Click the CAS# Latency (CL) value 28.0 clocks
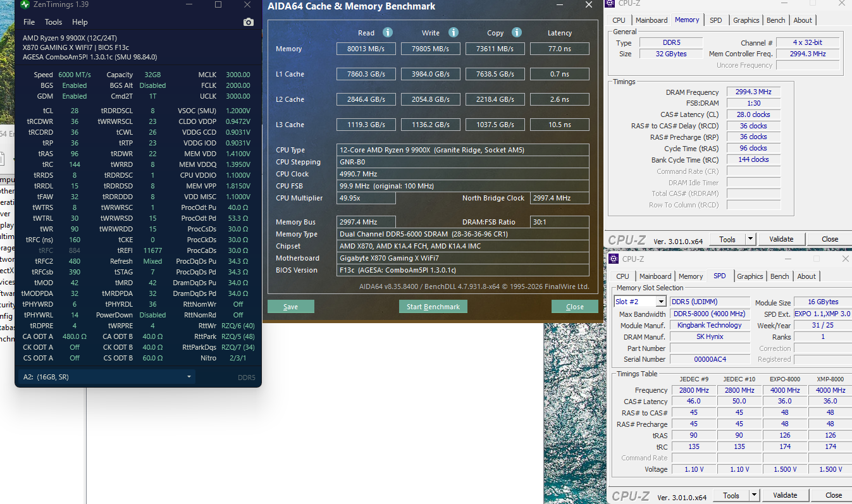The width and height of the screenshot is (852, 504). (753, 114)
